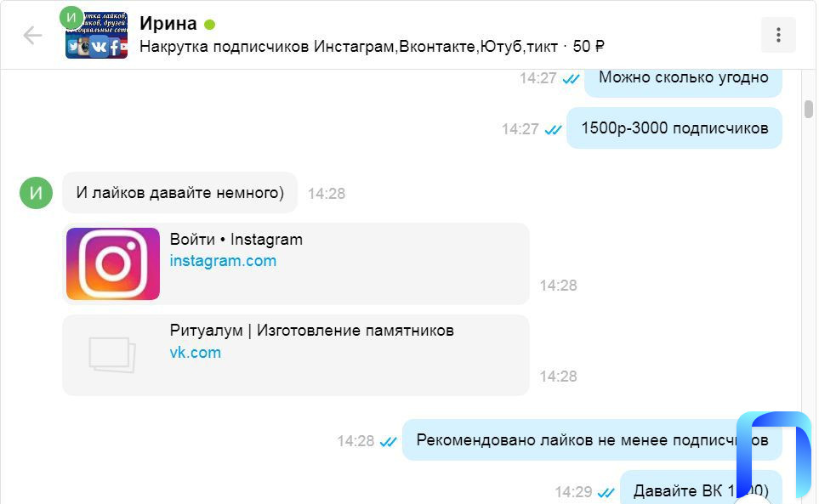Click the contact name Ирина

point(168,24)
